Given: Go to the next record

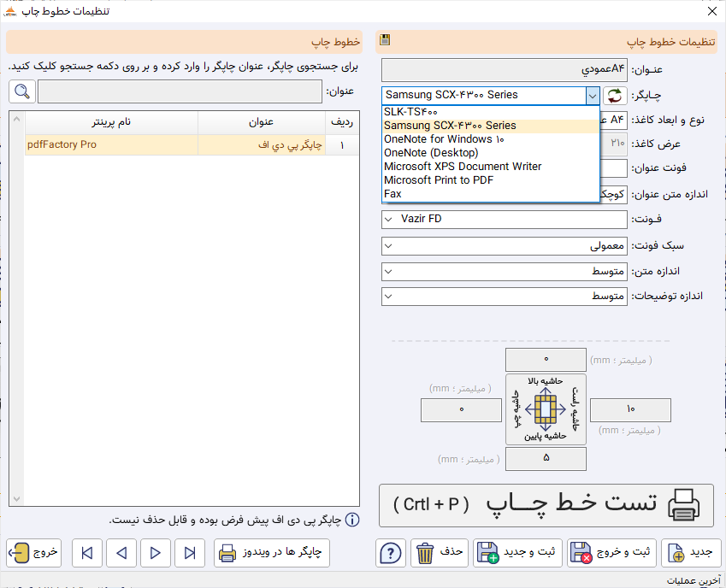Looking at the screenshot, I should coord(156,553).
